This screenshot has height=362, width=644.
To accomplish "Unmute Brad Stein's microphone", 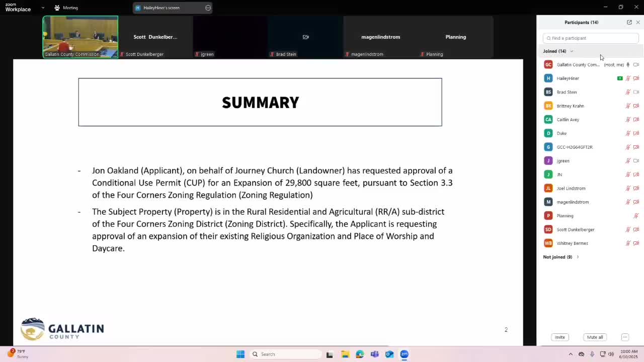I will pos(628,92).
